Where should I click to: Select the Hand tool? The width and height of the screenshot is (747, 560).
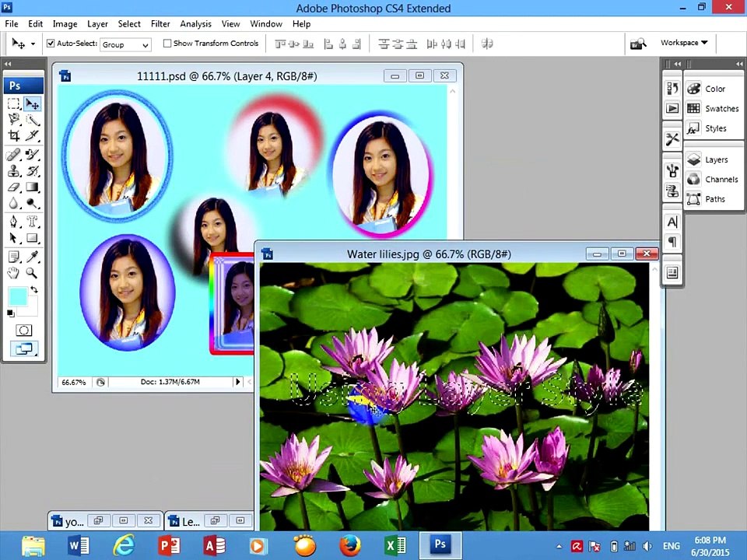[14, 273]
